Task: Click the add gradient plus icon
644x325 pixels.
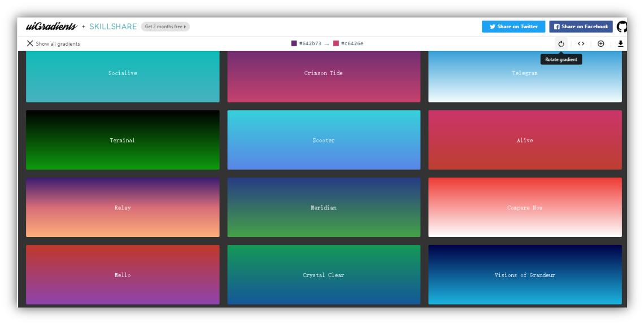Action: point(601,43)
